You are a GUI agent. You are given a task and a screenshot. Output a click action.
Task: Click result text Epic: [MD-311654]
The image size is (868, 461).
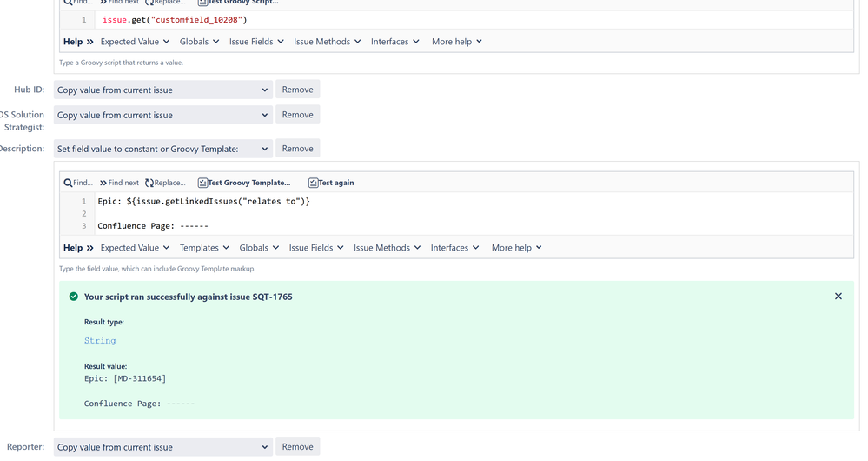(125, 379)
